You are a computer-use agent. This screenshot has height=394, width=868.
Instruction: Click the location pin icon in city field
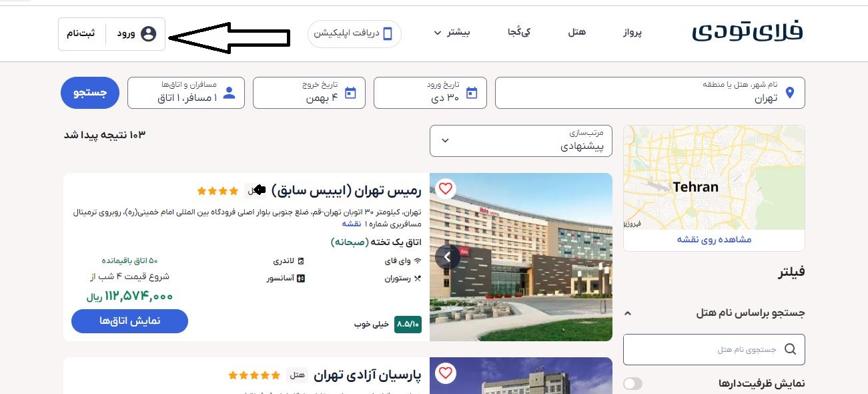pos(790,93)
